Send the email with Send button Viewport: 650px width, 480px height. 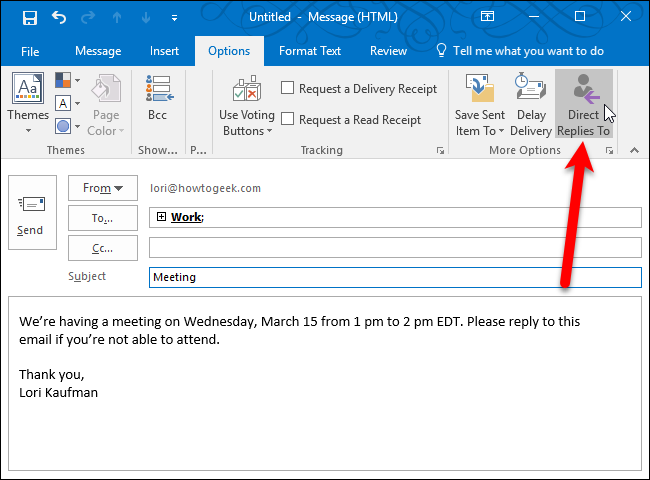[30, 213]
